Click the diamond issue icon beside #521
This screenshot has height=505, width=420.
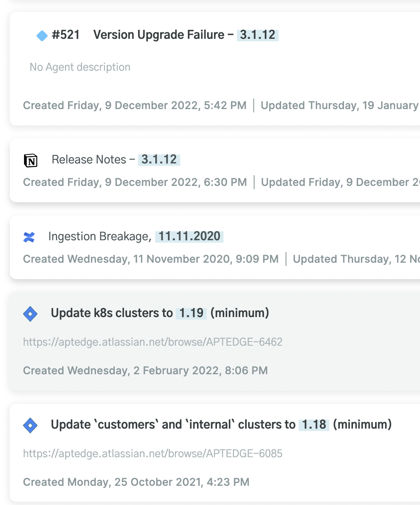(x=42, y=36)
